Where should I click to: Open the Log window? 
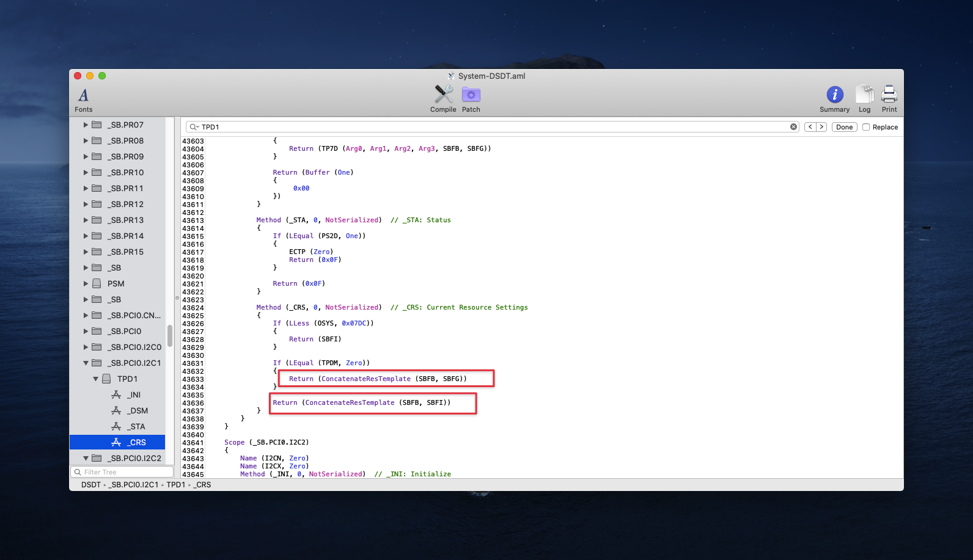coord(864,99)
